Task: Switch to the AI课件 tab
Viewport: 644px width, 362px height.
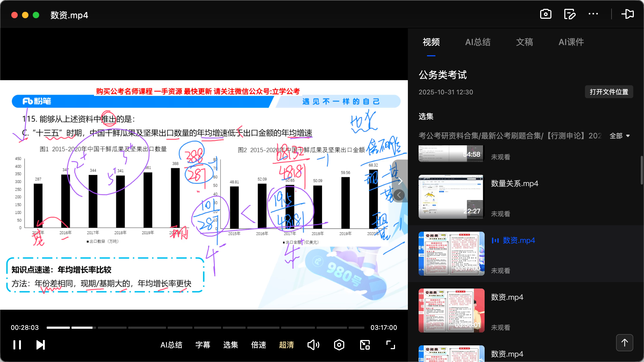Action: pos(571,42)
